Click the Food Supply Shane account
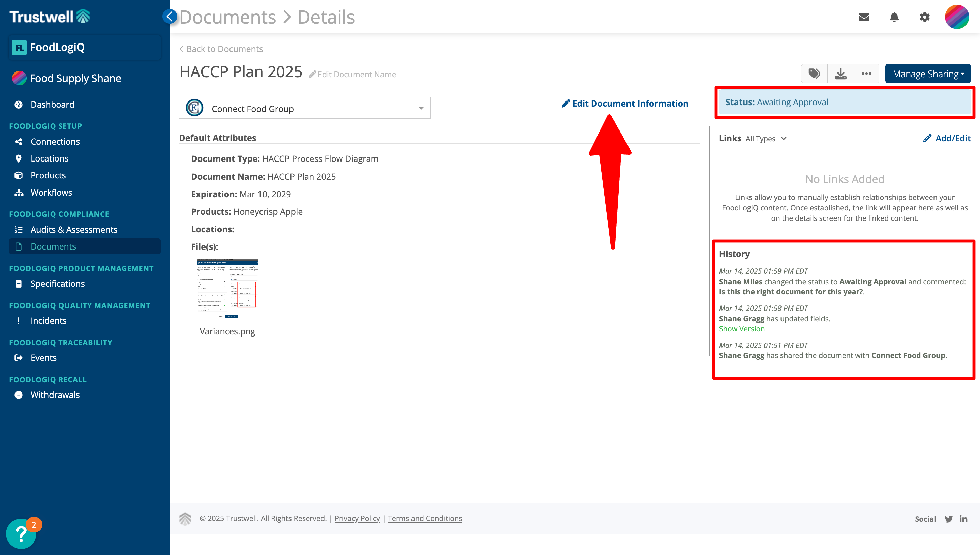 point(67,78)
